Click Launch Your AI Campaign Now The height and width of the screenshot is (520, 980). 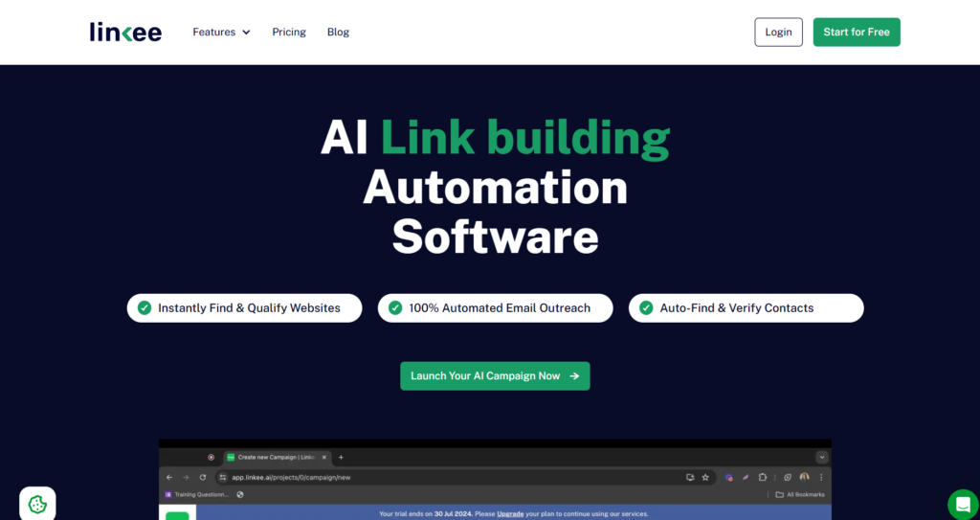[x=495, y=376]
